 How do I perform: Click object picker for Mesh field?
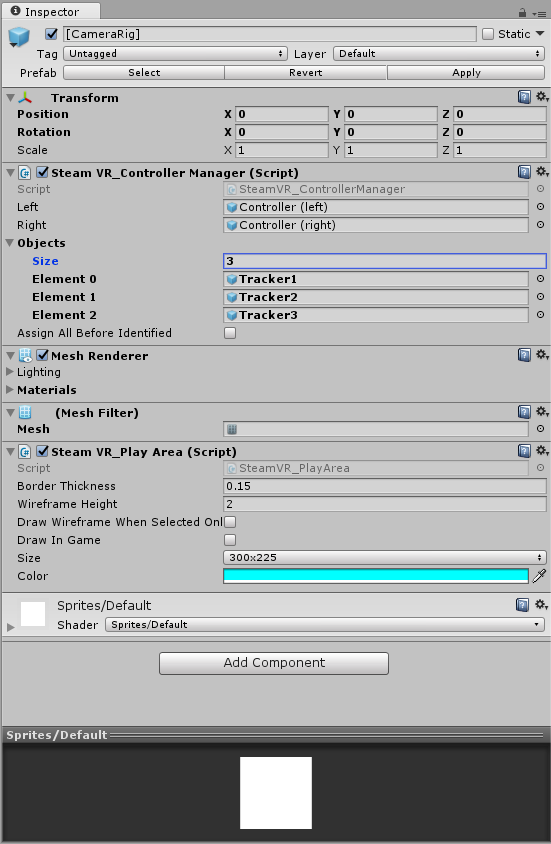(x=540, y=428)
